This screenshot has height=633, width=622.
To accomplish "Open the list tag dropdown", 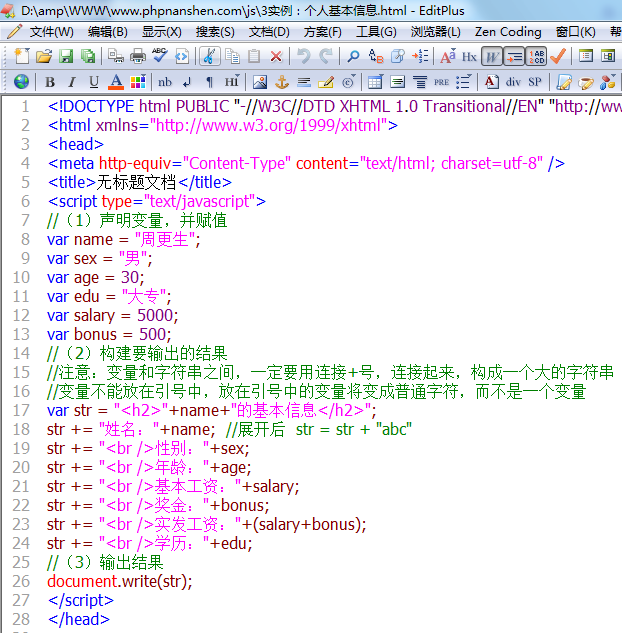I will 463,82.
